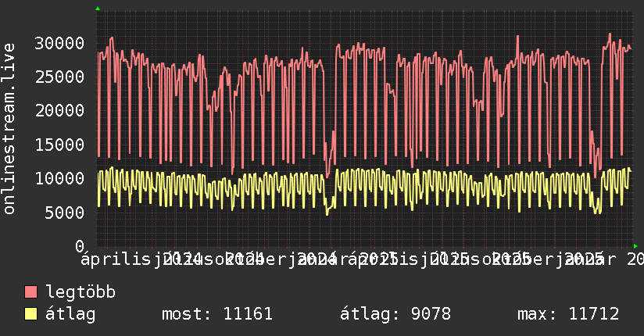The image size is (644, 336).
Task: Click the yellow átlag legend swatch
Action: click(x=30, y=313)
